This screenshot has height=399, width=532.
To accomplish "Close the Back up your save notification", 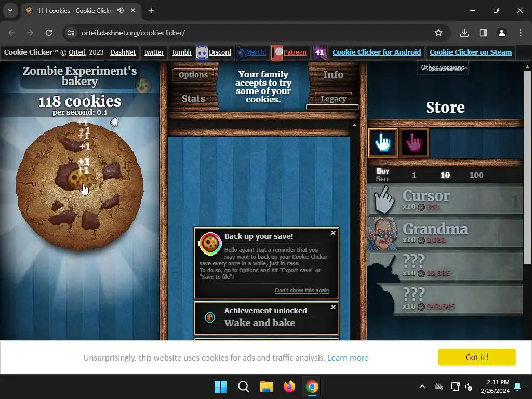I will [333, 233].
